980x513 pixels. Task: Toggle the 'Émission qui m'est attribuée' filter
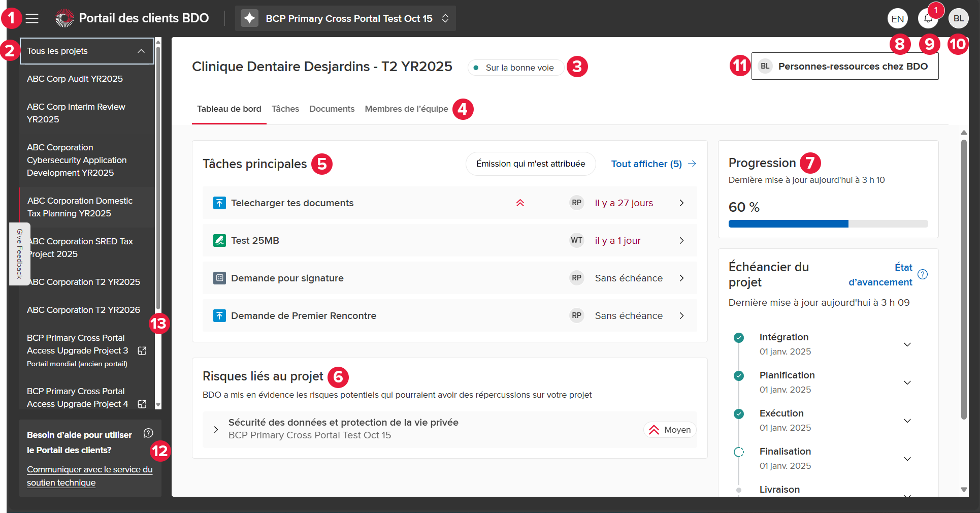(531, 164)
